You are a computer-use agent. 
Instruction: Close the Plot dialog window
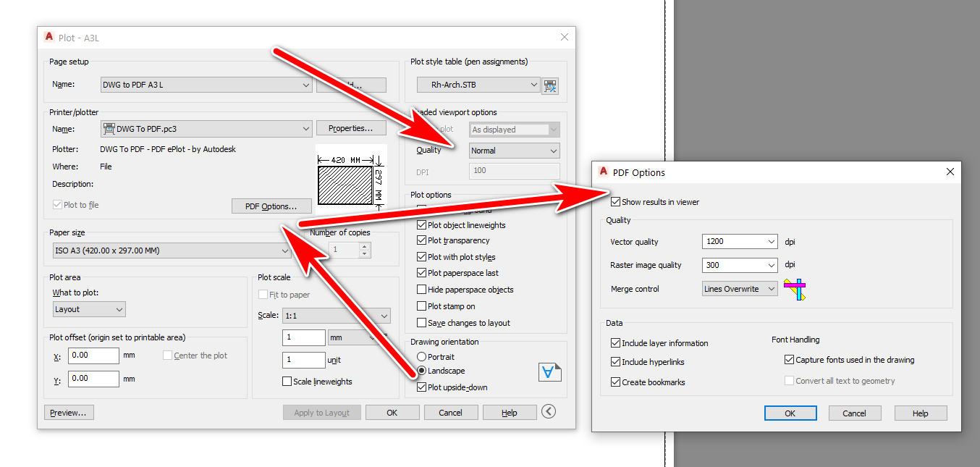pos(565,37)
